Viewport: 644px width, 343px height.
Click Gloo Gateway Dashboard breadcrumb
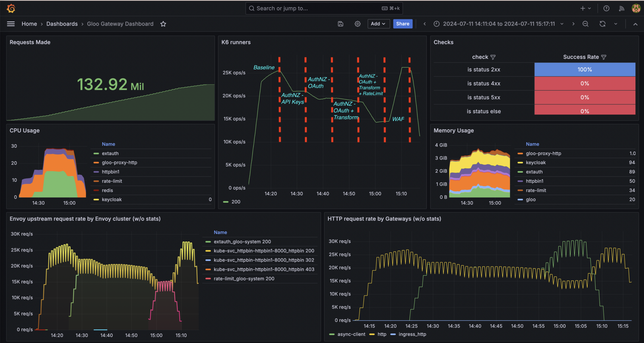pos(120,24)
